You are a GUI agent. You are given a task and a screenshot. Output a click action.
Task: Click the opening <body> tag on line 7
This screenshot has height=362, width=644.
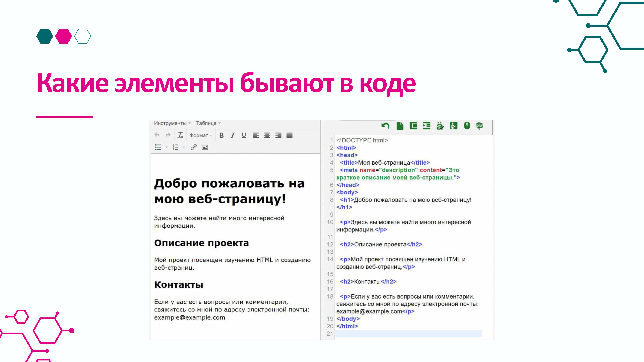pos(347,192)
